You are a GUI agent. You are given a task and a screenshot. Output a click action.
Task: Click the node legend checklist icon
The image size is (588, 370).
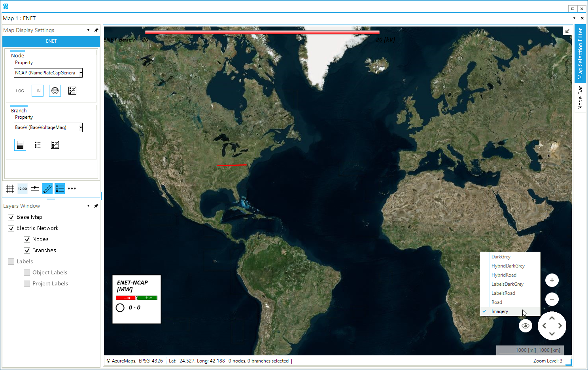click(72, 91)
